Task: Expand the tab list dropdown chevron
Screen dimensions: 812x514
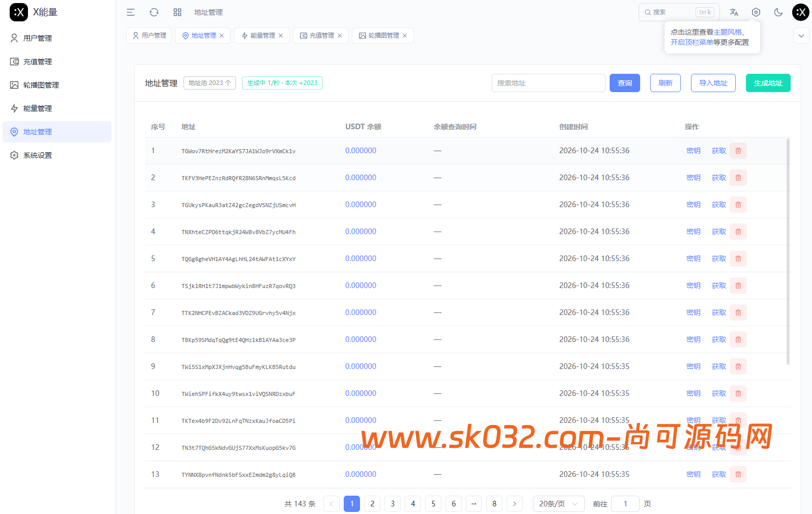Action: point(801,36)
